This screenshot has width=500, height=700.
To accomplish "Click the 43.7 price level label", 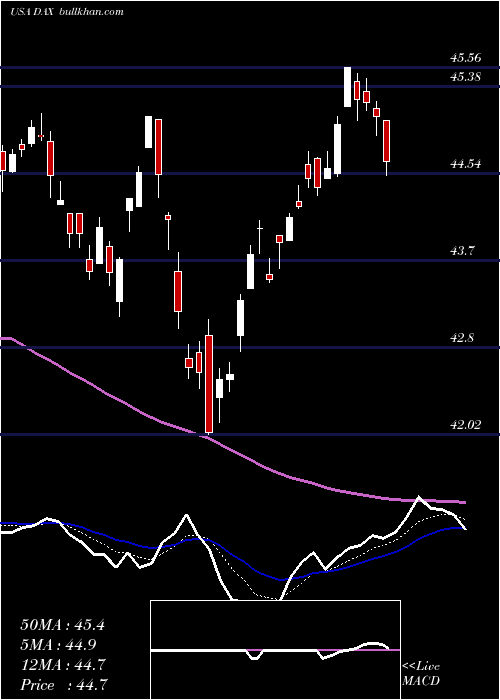I will point(462,251).
